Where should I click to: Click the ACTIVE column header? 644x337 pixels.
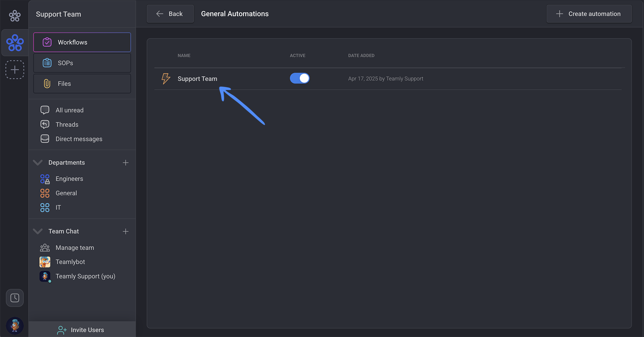(x=297, y=55)
